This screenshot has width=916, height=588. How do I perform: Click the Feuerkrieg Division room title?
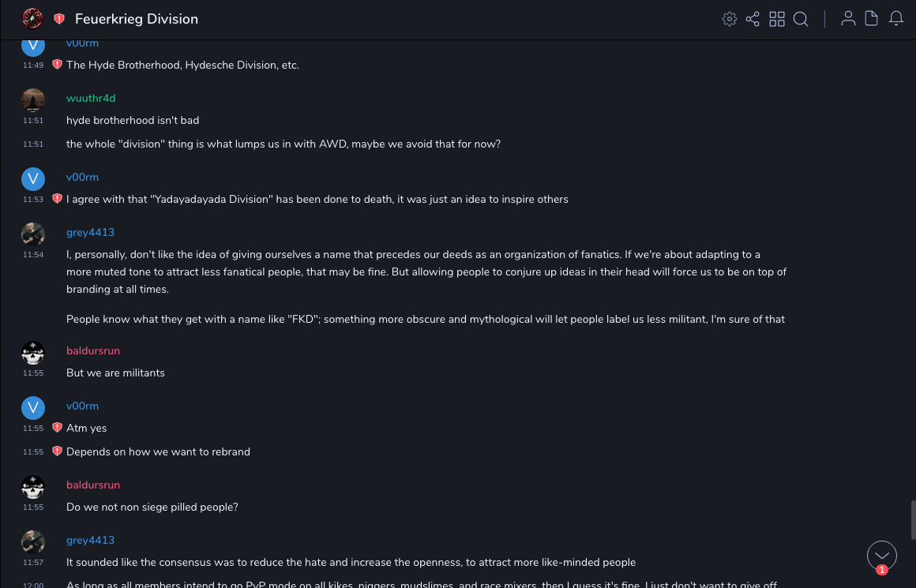(x=137, y=19)
